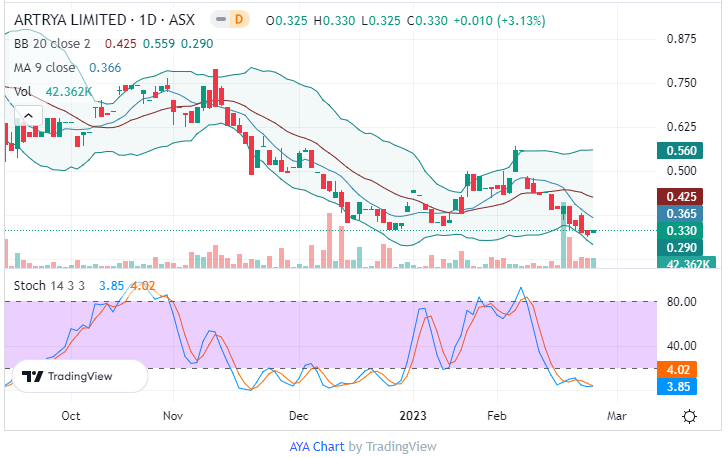Click the 0.425 basis price label
Image resolution: width=728 pixels, height=457 pixels.
(x=684, y=197)
